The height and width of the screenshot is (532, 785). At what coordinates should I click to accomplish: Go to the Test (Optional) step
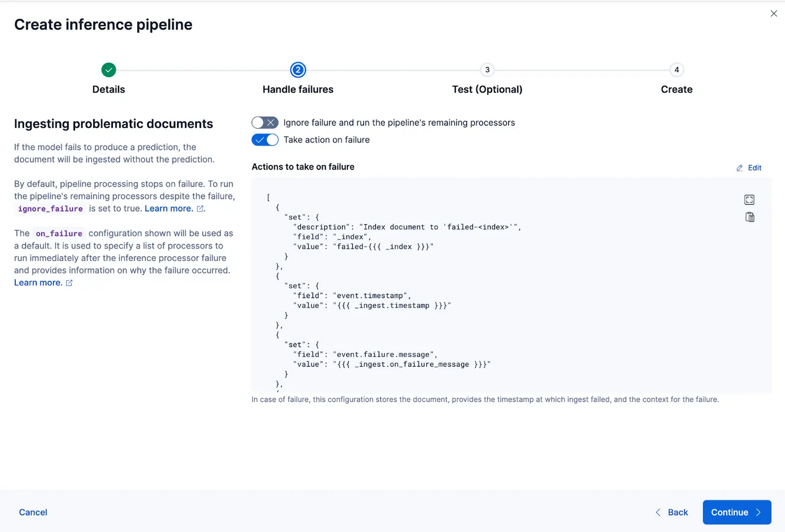(487, 89)
